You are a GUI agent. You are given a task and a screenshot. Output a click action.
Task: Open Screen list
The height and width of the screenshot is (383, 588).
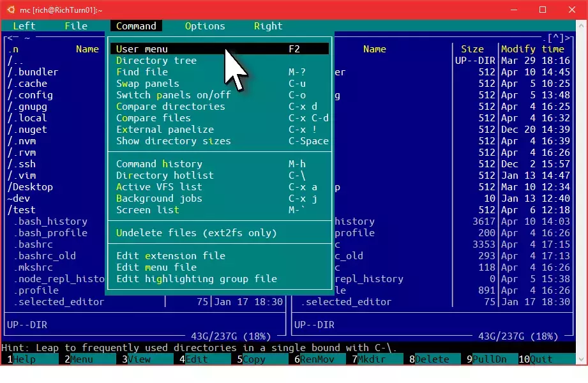click(x=220, y=210)
